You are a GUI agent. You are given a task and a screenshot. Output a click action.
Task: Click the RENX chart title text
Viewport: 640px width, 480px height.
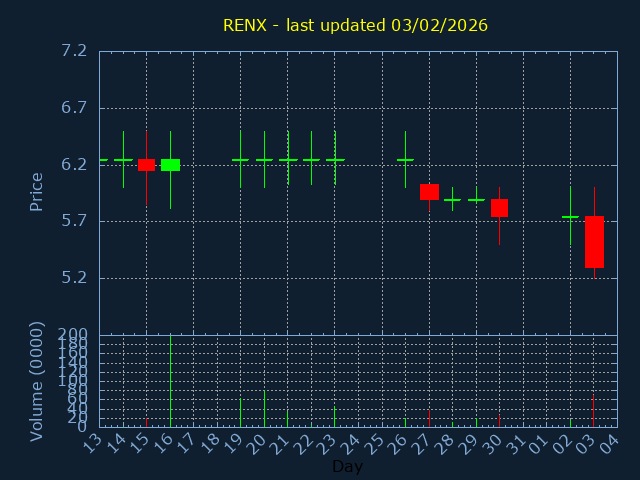(356, 25)
